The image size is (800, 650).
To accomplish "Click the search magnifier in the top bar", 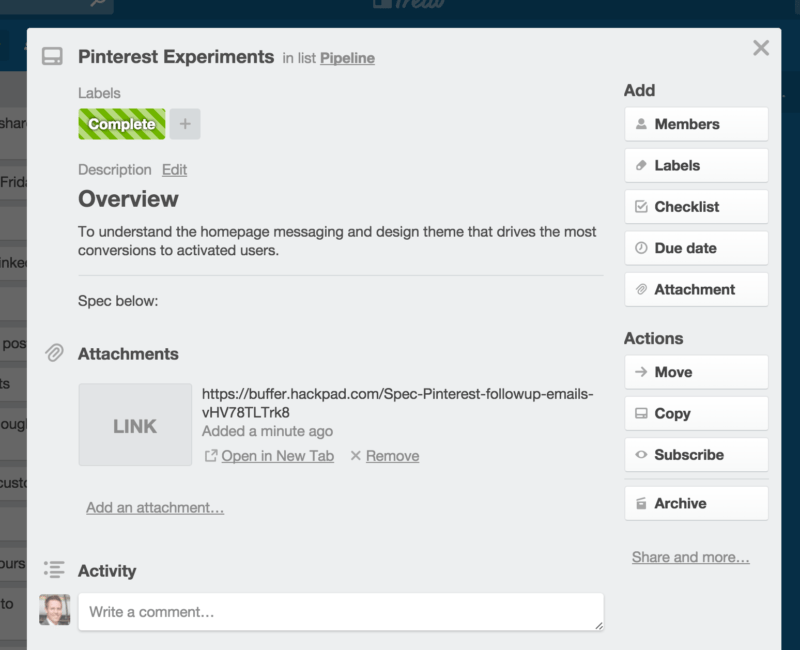I will click(95, 6).
